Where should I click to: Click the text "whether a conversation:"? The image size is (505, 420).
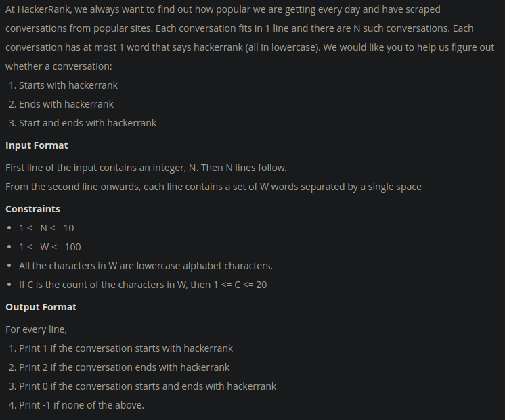pos(58,66)
